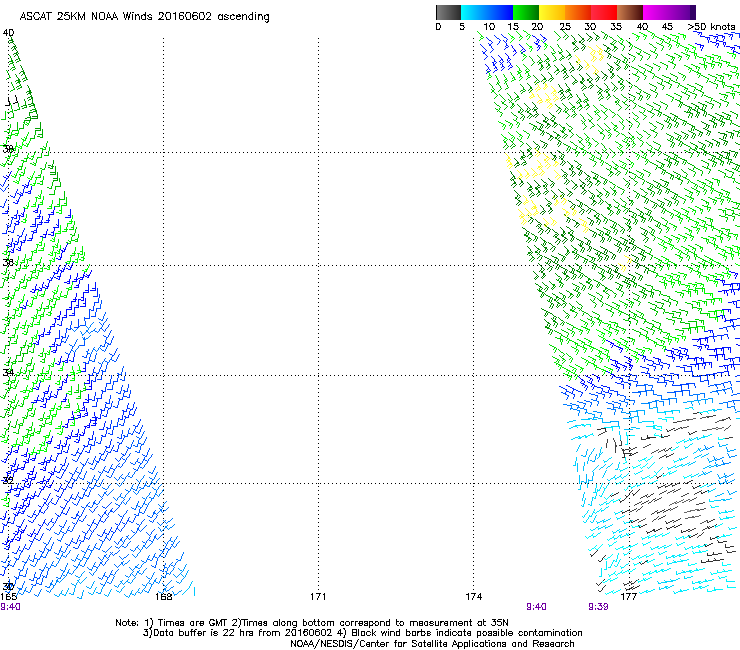This screenshot has width=740, height=650.
Task: Click the note 'Black wind barbs indicate possible contamination'
Action: pyautogui.click(x=466, y=633)
